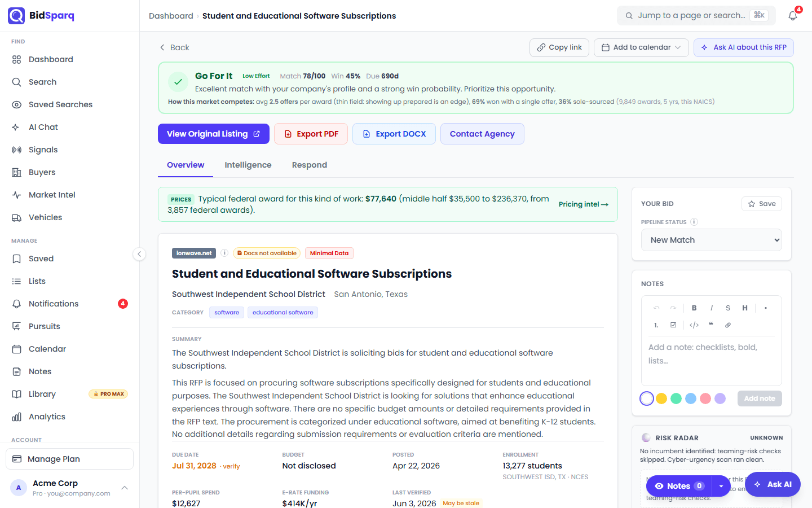Viewport: 812px width, 508px height.
Task: Apply italic formatting in notes editor
Action: pos(711,308)
